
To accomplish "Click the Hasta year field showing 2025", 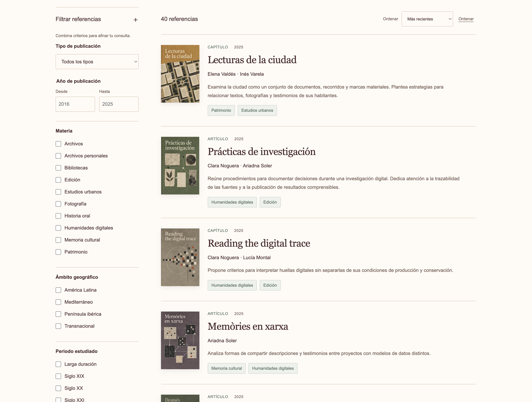I will [119, 104].
